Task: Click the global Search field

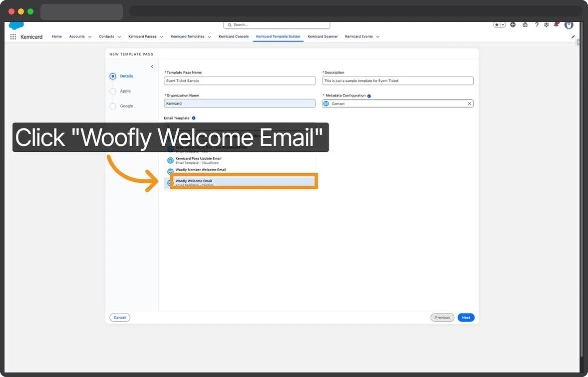Action: [277, 25]
